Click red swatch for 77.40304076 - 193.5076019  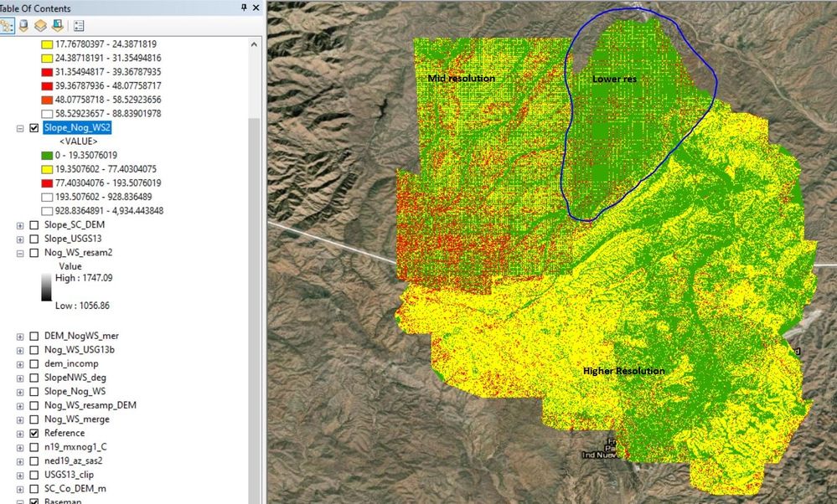(x=47, y=183)
